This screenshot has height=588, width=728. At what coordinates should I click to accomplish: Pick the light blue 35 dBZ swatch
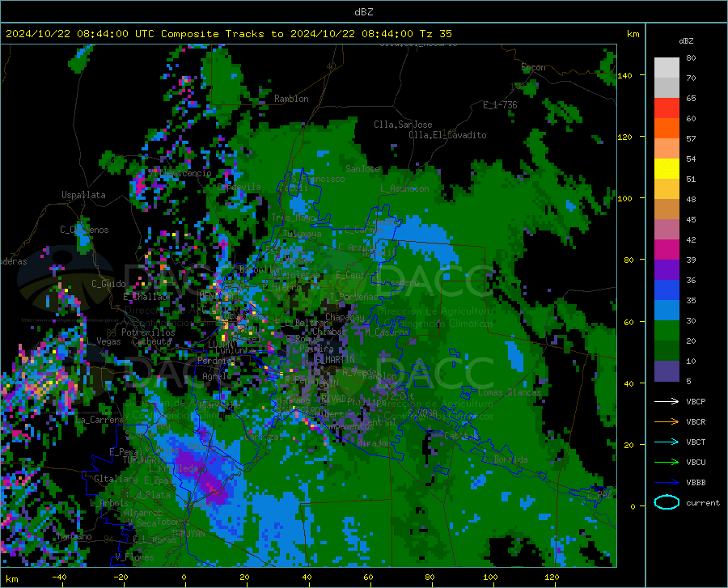pos(667,311)
